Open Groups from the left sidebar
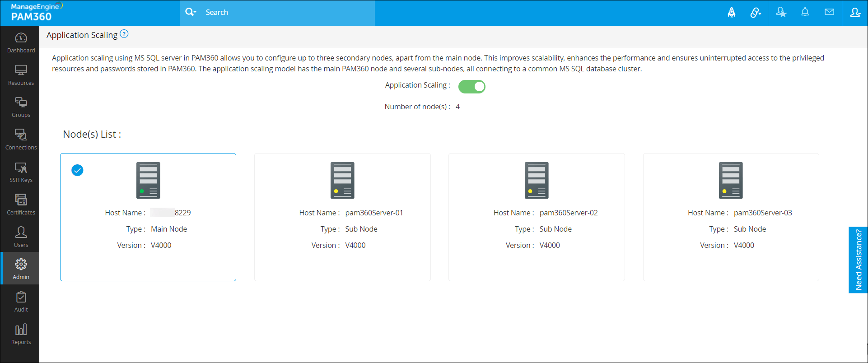This screenshot has height=363, width=868. coord(21,107)
